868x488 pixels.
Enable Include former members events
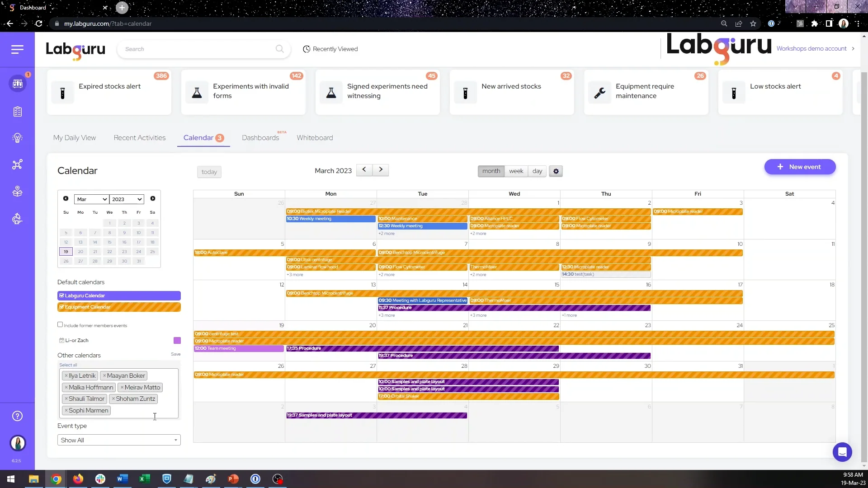pyautogui.click(x=60, y=324)
